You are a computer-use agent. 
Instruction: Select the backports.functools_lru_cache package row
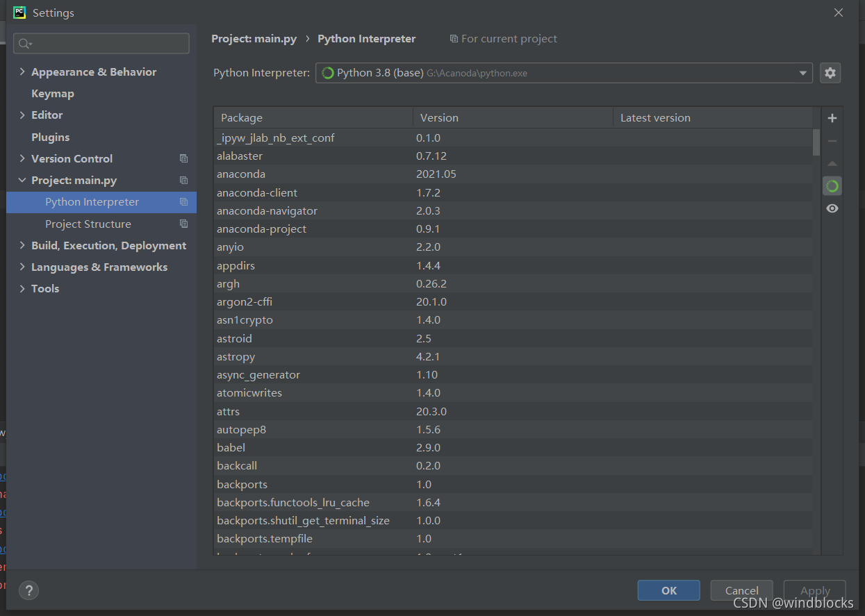[x=513, y=502]
